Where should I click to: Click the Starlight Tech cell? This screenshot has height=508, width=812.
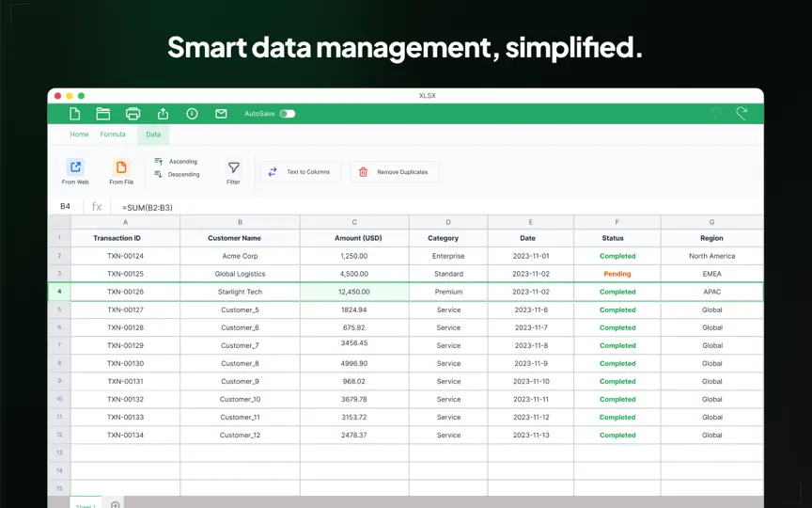(240, 292)
